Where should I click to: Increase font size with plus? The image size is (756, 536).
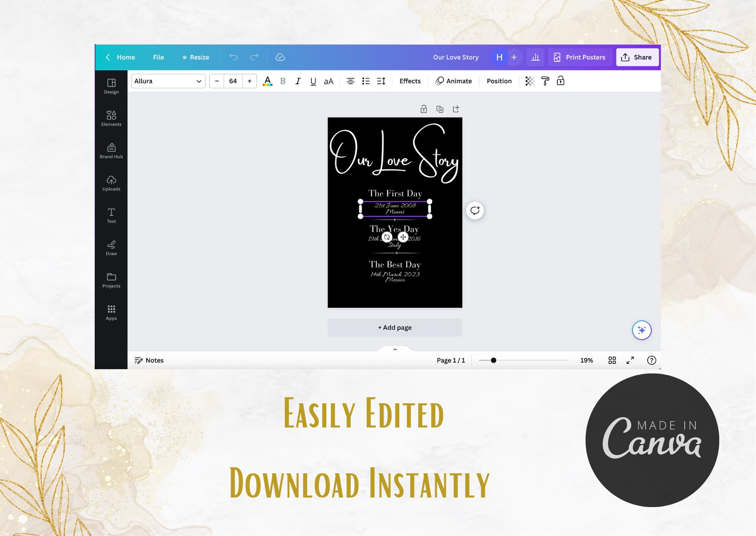250,81
